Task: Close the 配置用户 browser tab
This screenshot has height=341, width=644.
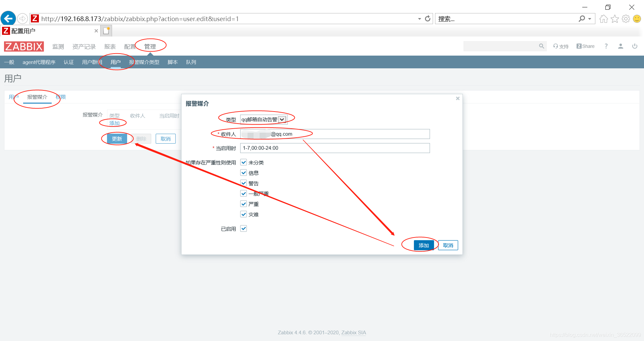Action: coord(96,31)
